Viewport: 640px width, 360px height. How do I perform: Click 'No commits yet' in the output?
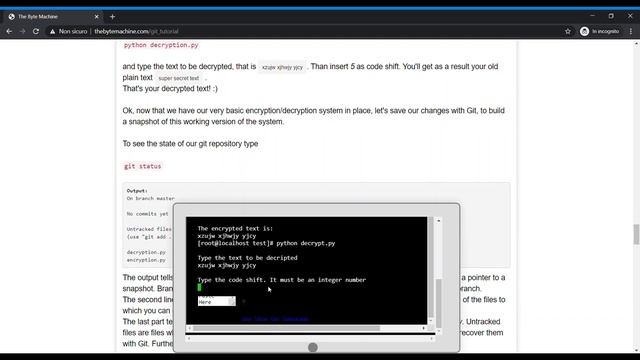click(x=147, y=214)
